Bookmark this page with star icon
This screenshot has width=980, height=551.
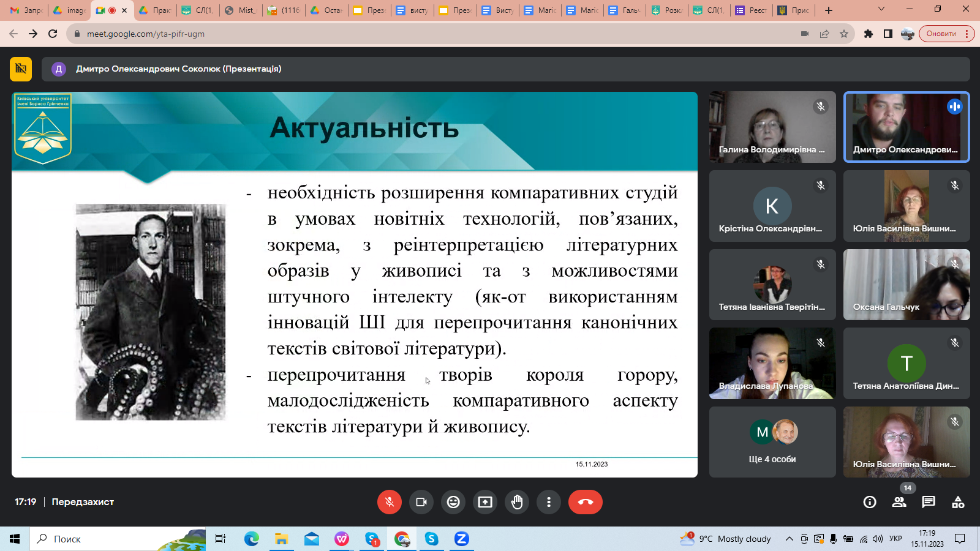pos(844,34)
